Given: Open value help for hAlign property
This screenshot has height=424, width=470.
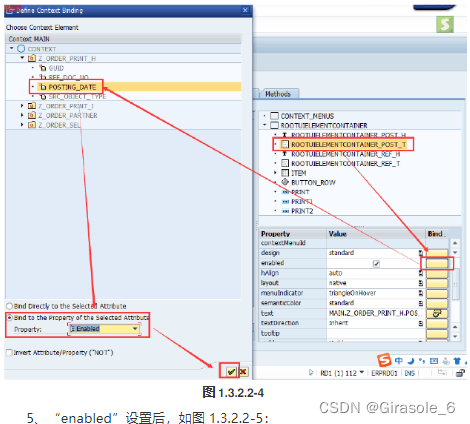Looking at the screenshot, I should (x=421, y=273).
